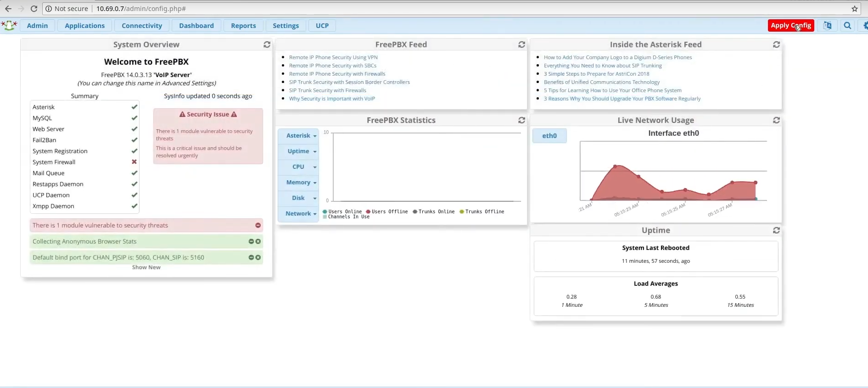868x388 pixels.
Task: Open Everything You Need to Know about SIP Trunking
Action: coord(603,66)
